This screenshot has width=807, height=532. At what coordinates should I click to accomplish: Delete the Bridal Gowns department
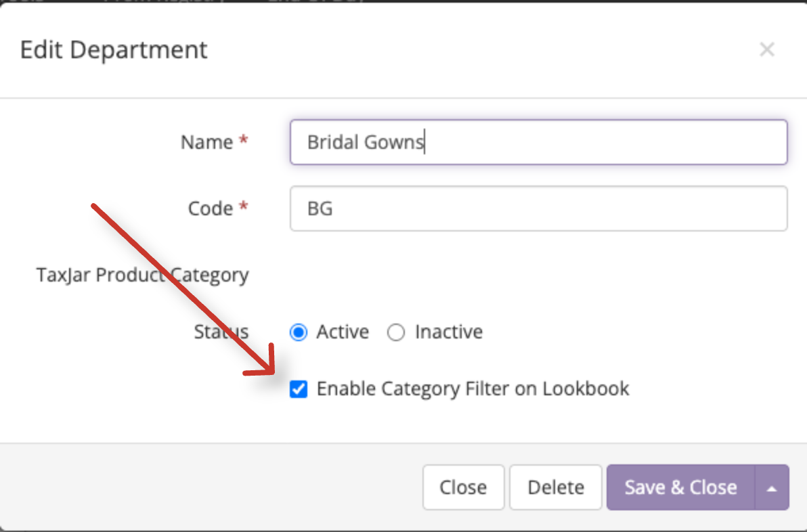(x=555, y=487)
